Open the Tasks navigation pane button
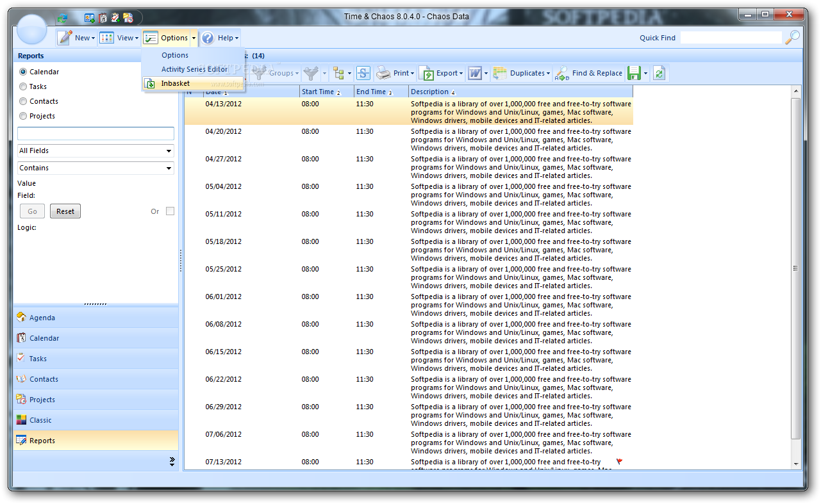This screenshot has height=504, width=821. [95, 359]
